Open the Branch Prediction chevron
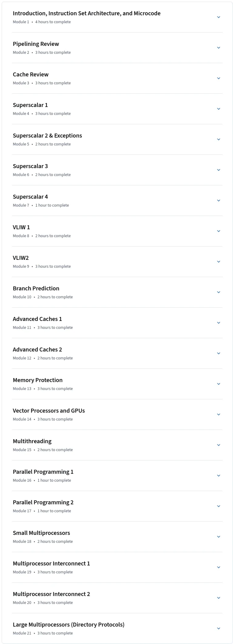 219,292
